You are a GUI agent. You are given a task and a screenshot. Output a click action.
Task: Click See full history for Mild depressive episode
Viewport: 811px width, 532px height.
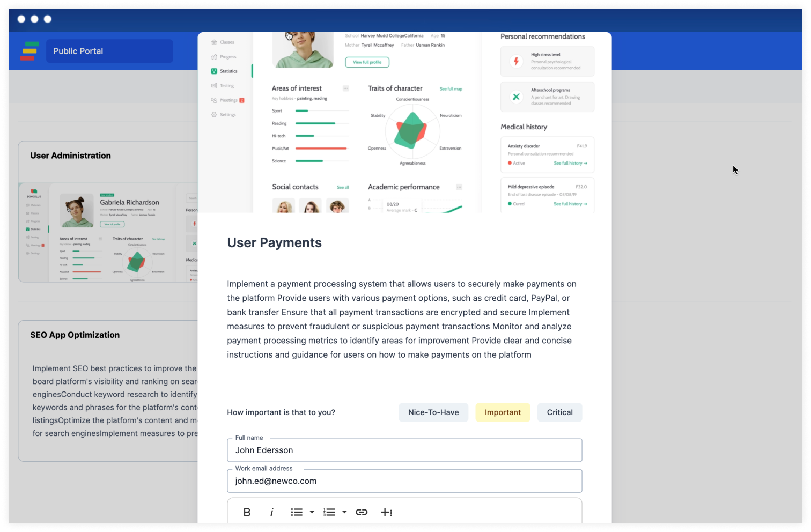coord(570,204)
